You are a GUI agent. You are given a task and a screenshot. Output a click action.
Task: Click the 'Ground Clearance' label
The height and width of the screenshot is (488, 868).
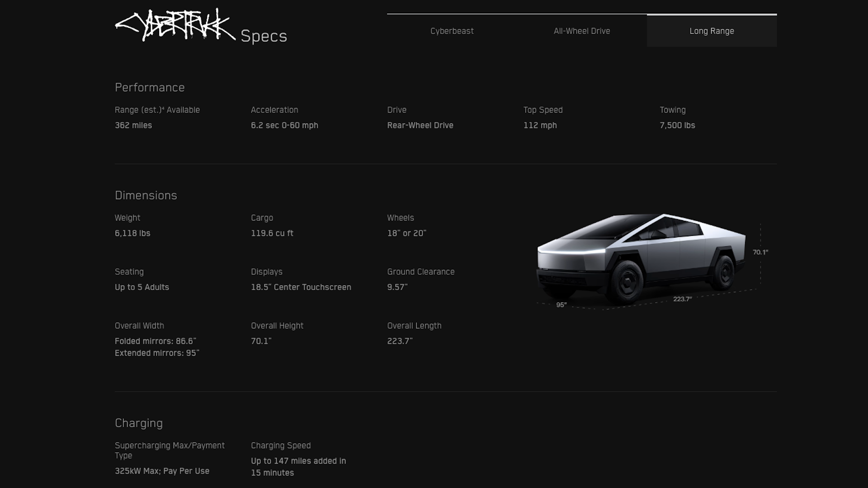click(x=420, y=272)
